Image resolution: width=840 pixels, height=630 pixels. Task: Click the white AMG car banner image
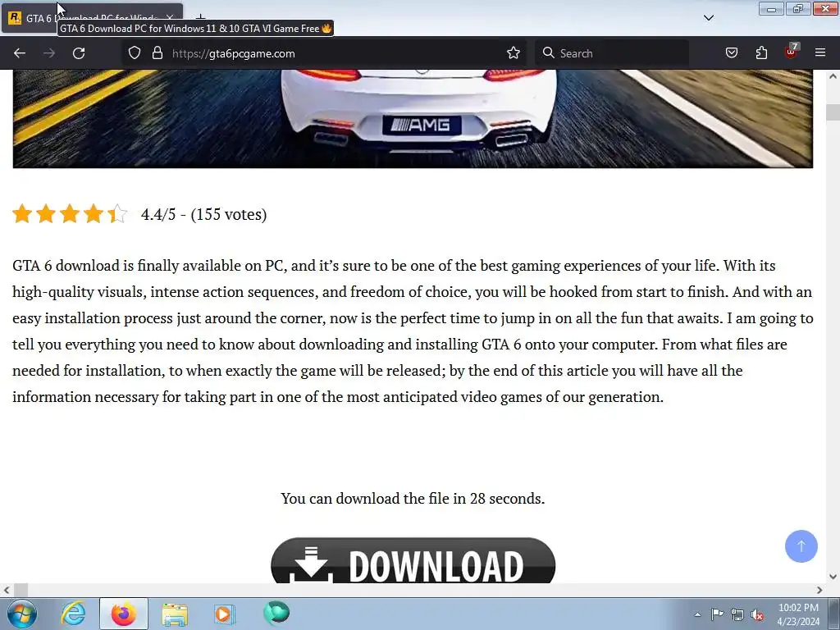(413, 118)
